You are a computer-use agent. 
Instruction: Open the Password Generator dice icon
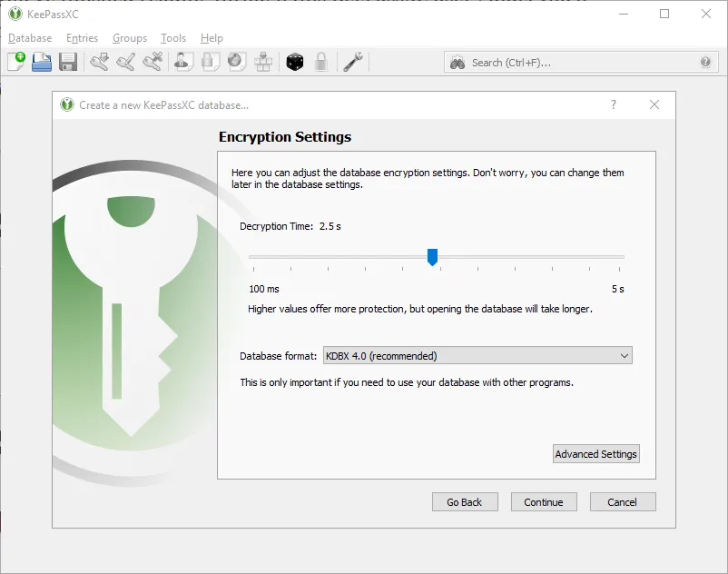[x=295, y=62]
